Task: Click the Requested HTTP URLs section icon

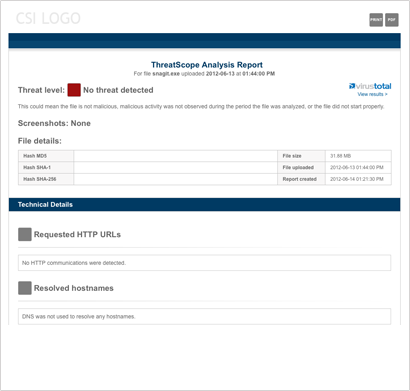Action: 25,234
